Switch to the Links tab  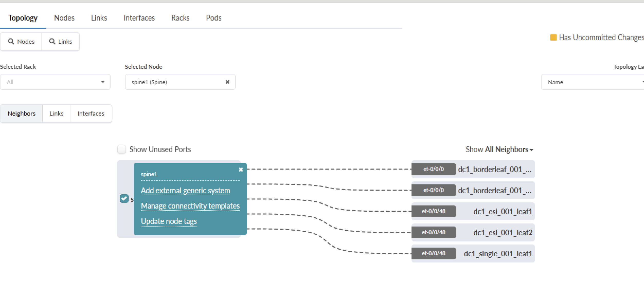point(99,18)
